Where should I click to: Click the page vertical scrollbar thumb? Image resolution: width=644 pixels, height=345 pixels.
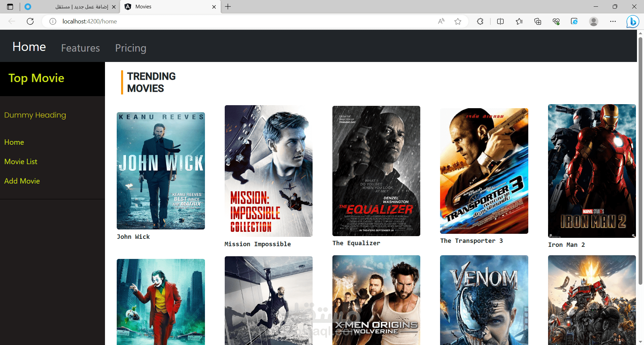coord(640,161)
